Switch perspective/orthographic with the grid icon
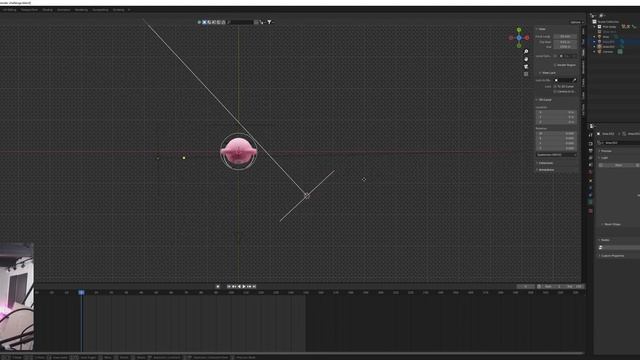Screen dimensions: 640x360 coord(526,74)
